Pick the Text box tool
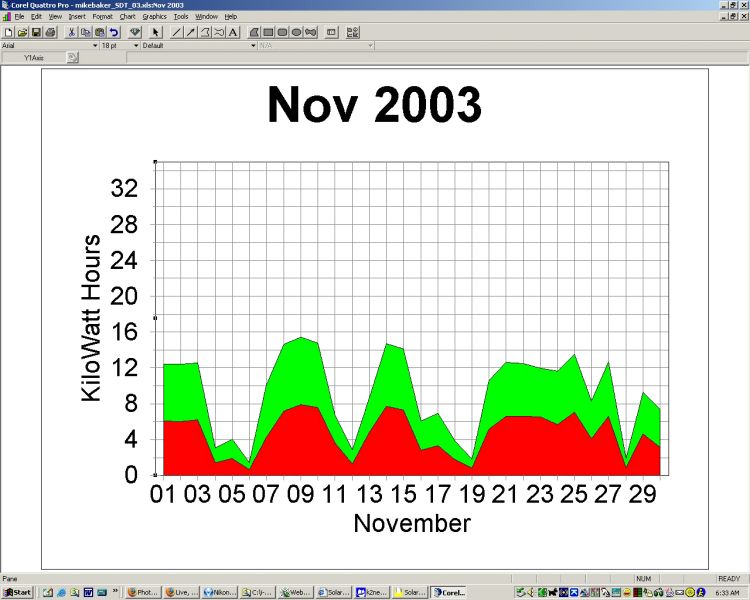 click(233, 32)
